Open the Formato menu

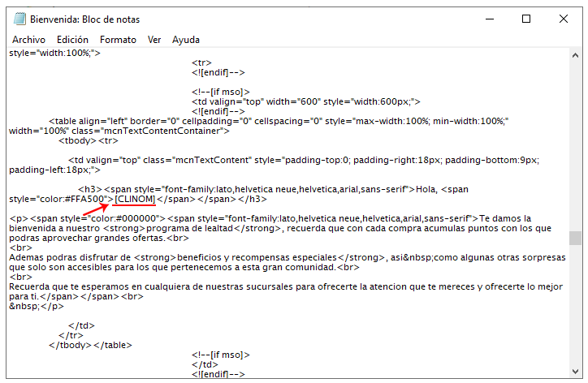[118, 40]
